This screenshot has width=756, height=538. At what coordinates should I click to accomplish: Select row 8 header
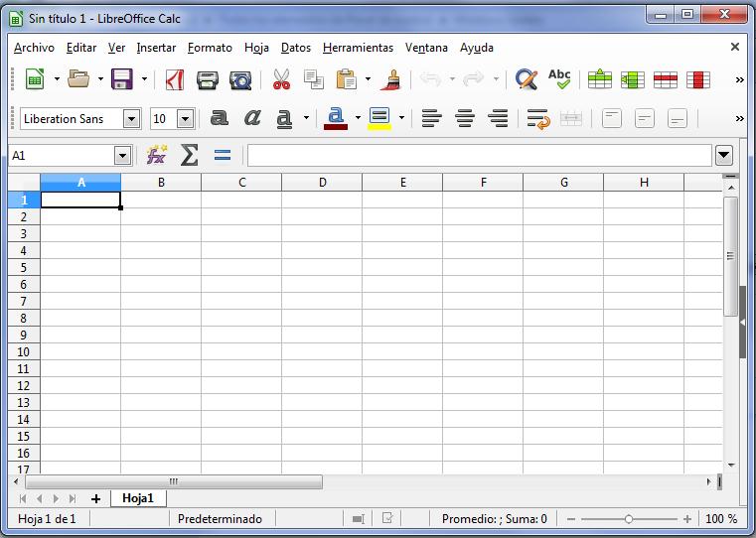coord(24,318)
